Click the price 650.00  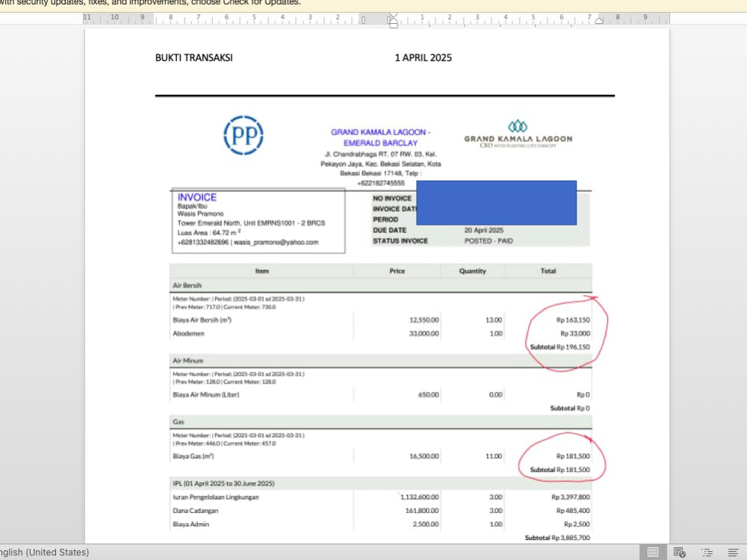(x=428, y=395)
